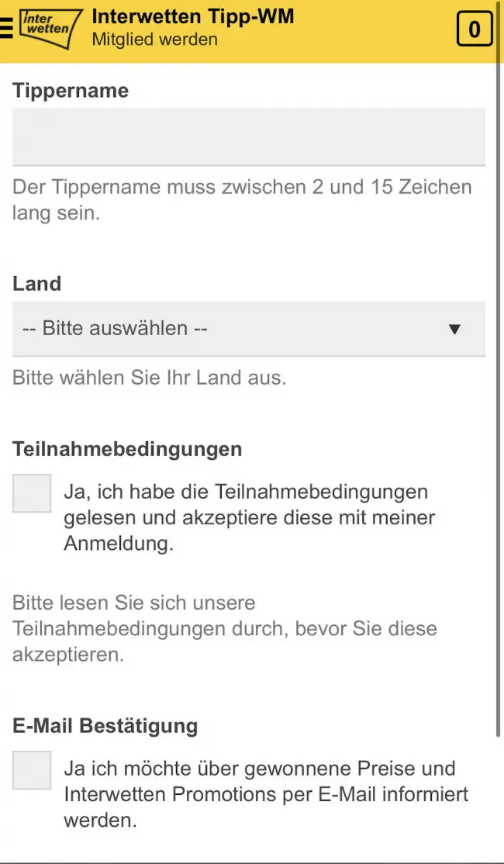Viewport: 504px width, 864px height.
Task: Open the hamburger menu
Action: (6, 28)
